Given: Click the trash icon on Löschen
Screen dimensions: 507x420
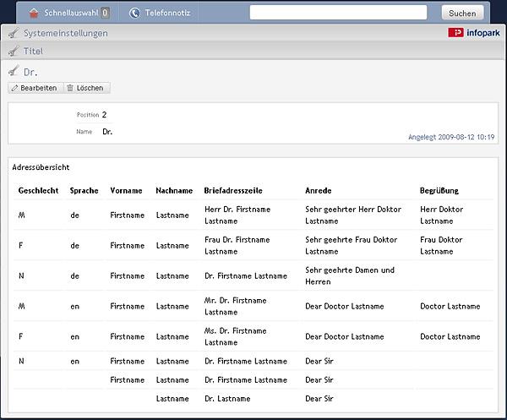Looking at the screenshot, I should (70, 88).
